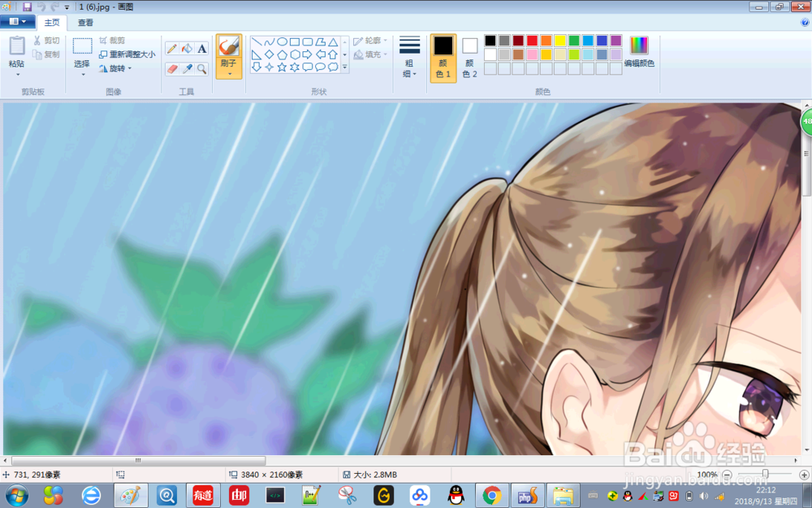Viewport: 812px width, 508px height.
Task: Choose the Oval shape
Action: point(283,42)
